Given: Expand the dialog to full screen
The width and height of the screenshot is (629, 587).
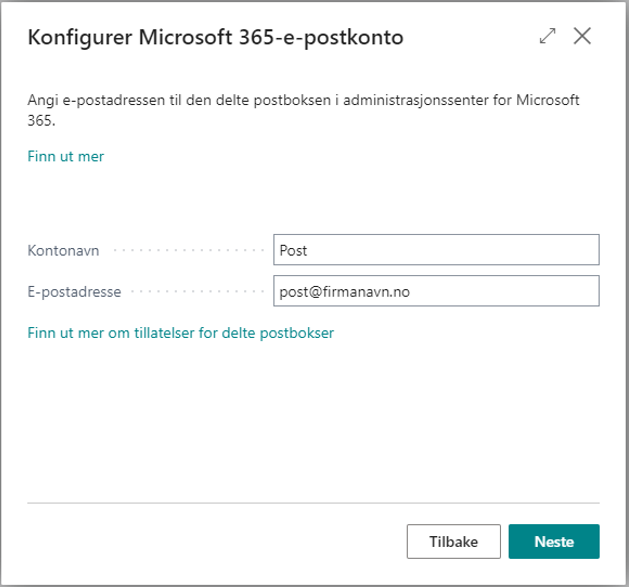Looking at the screenshot, I should (x=547, y=36).
